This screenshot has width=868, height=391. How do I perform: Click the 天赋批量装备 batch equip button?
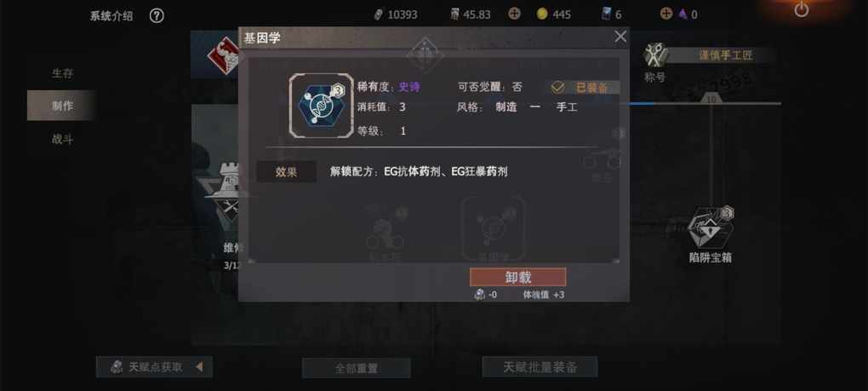click(540, 367)
